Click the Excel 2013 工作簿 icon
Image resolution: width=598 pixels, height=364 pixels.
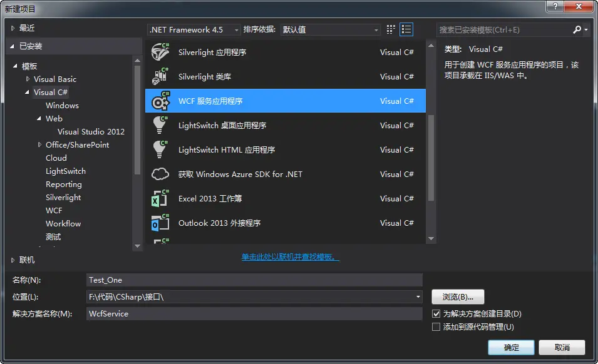[160, 198]
